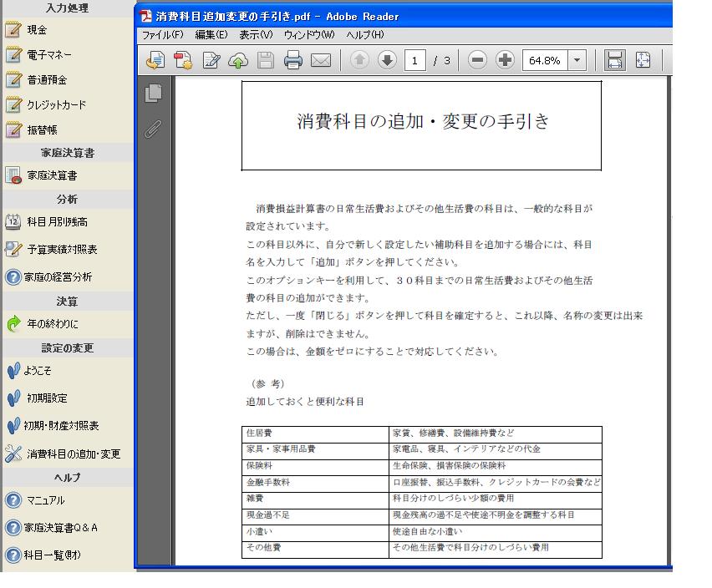Image resolution: width=712 pixels, height=588 pixels.
Task: Click the create PDF icon in the toolbar
Action: pyautogui.click(x=183, y=60)
